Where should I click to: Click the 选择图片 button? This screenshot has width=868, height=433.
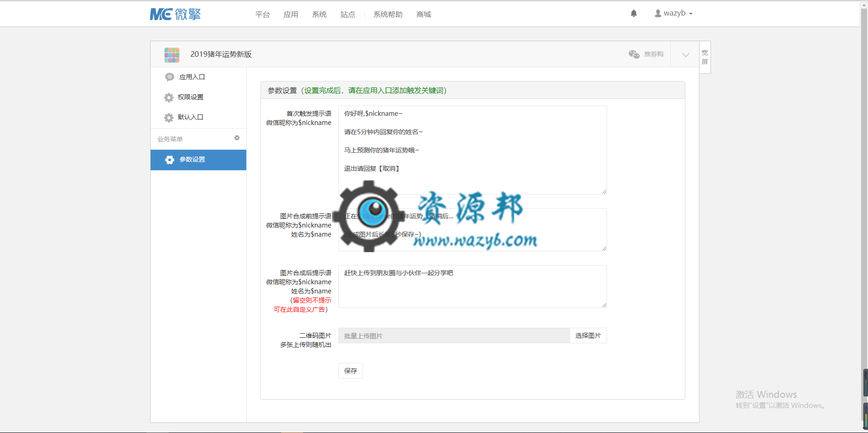point(588,336)
